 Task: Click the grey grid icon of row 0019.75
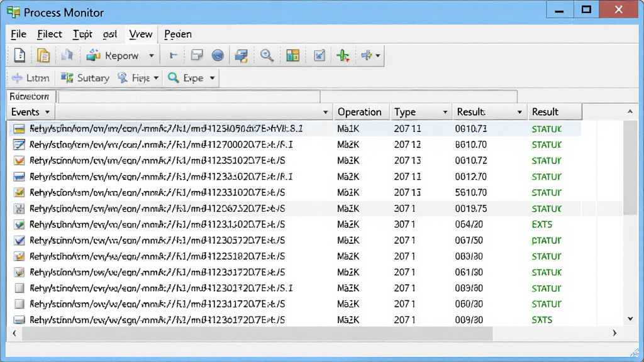click(x=19, y=209)
